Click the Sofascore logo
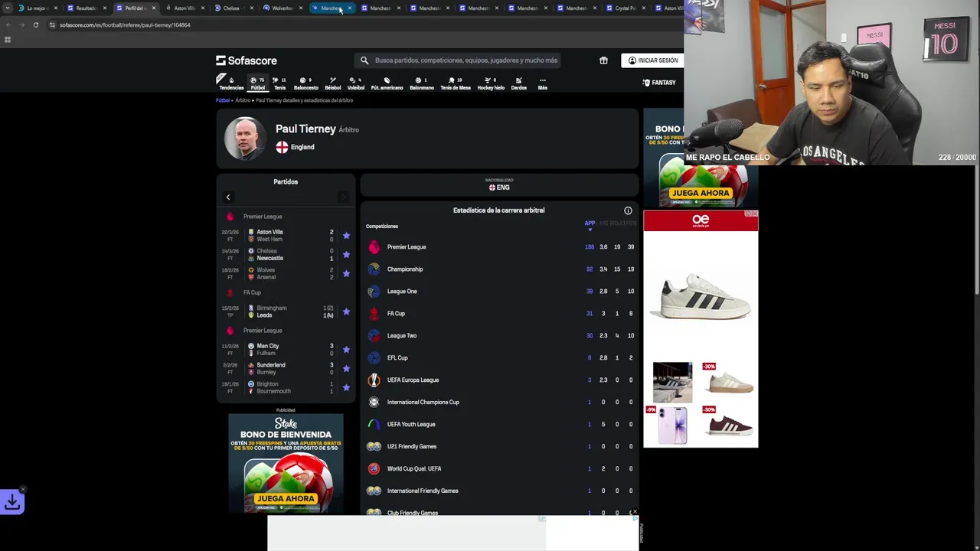The image size is (980, 551). [x=247, y=60]
